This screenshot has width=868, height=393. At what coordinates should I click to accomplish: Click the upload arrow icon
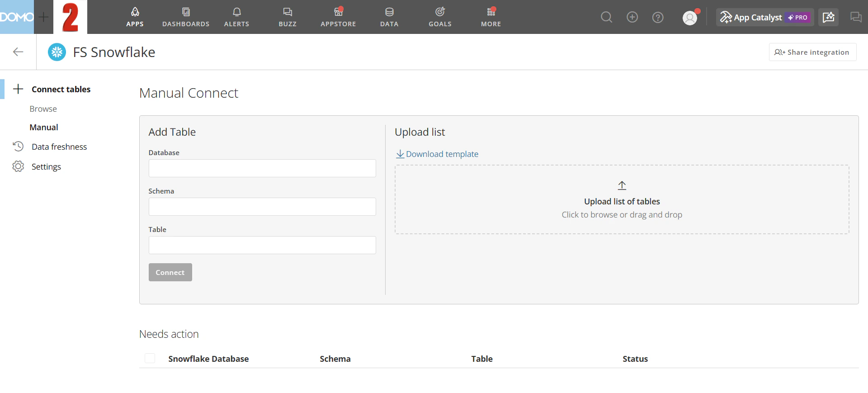[622, 185]
